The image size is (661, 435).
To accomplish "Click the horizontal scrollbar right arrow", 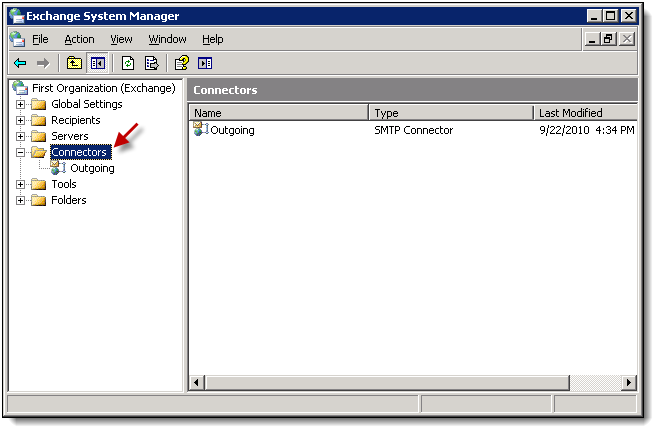I will click(x=629, y=383).
